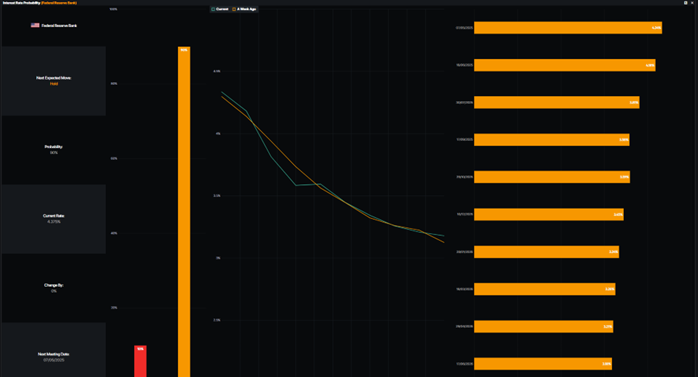This screenshot has height=377, width=698.
Task: Close the Interest Rate Probability panel
Action: (x=692, y=3)
